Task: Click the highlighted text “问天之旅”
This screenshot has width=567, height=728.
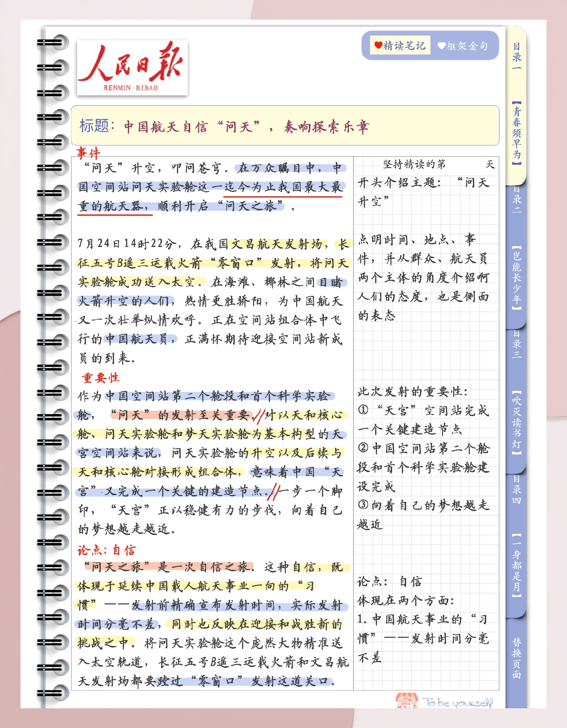Action: tap(250, 206)
